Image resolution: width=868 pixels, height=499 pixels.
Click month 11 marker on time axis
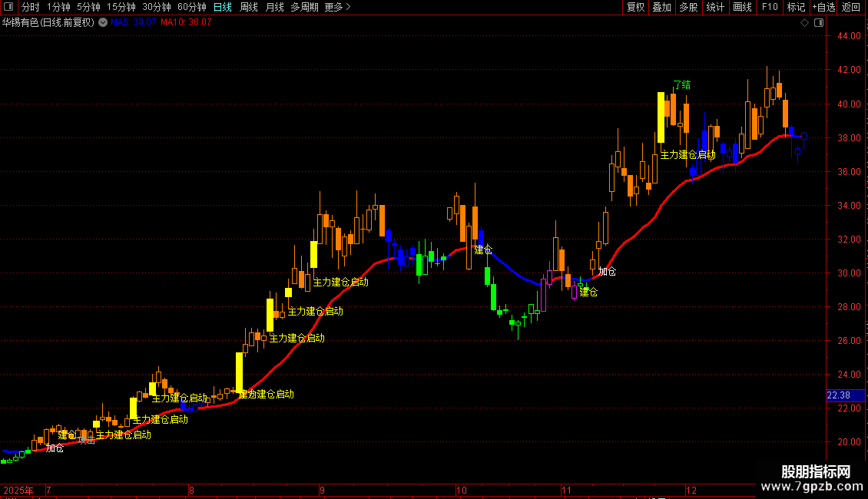coord(566,490)
